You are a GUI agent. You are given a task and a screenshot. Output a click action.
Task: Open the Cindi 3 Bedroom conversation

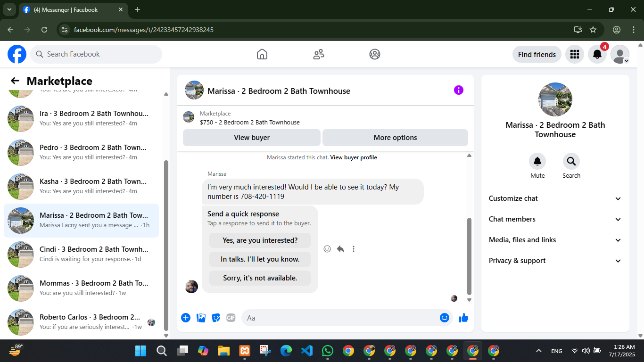tap(81, 255)
